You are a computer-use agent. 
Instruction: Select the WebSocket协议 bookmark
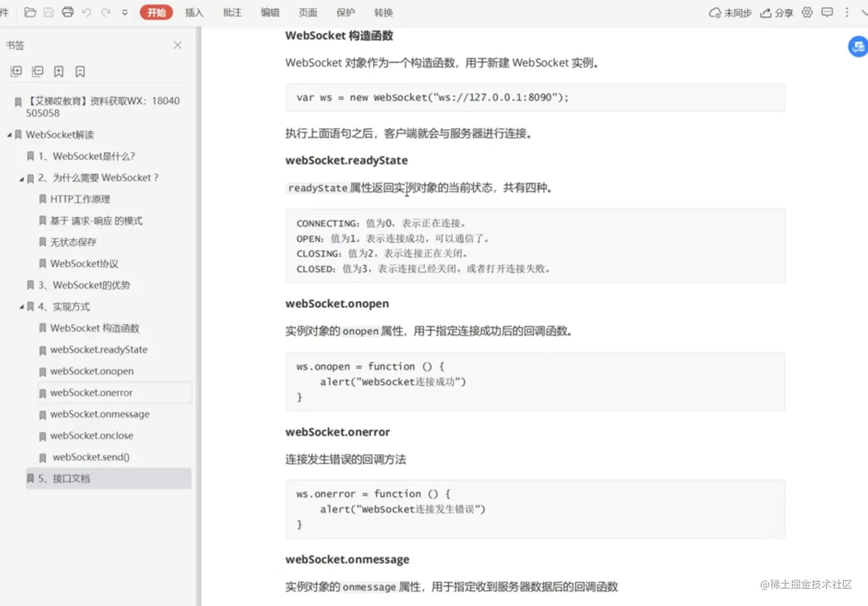tap(84, 264)
